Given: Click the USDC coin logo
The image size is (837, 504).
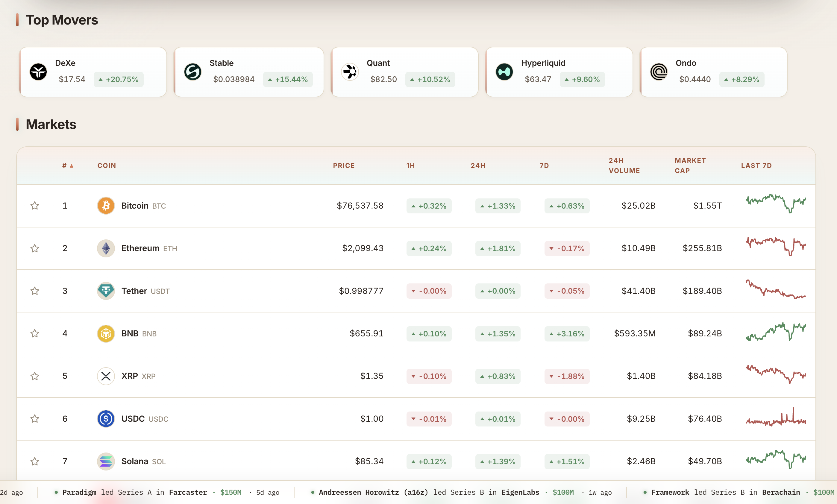Looking at the screenshot, I should (106, 419).
